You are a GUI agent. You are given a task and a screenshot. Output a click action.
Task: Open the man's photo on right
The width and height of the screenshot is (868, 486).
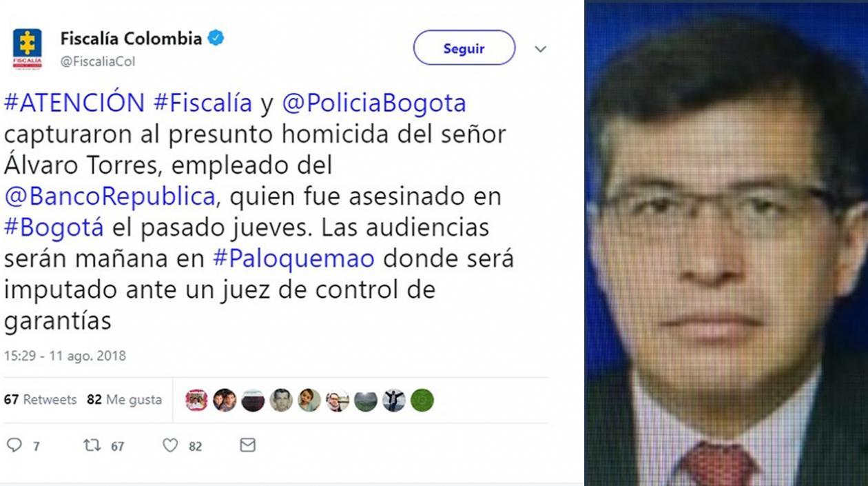pos(727,243)
